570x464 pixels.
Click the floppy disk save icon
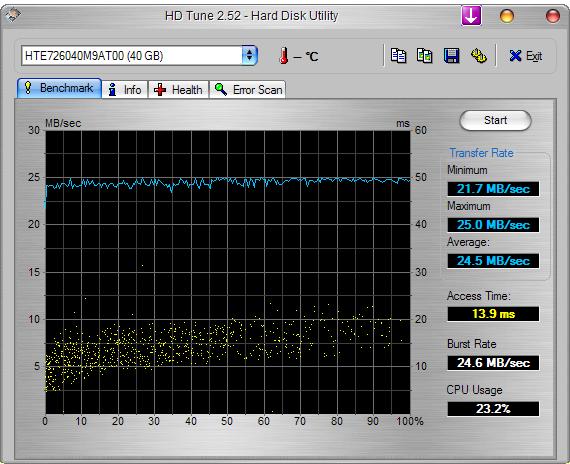451,56
